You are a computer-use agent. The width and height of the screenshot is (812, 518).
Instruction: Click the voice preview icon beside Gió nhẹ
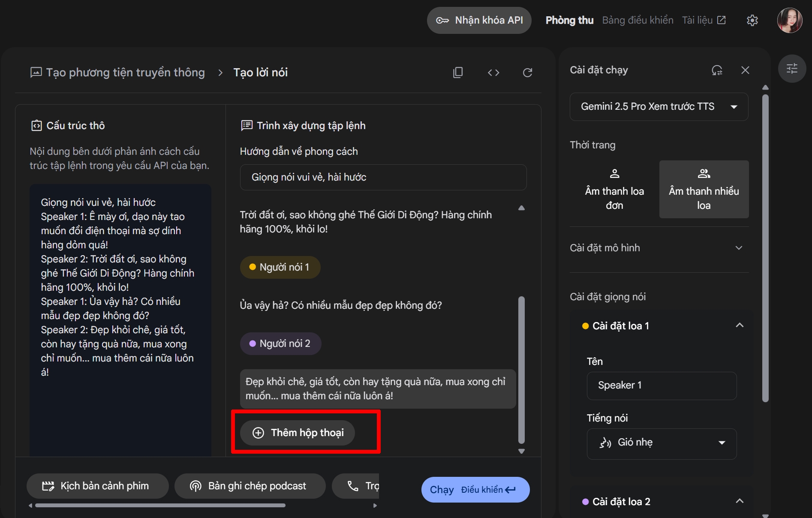pyautogui.click(x=605, y=443)
